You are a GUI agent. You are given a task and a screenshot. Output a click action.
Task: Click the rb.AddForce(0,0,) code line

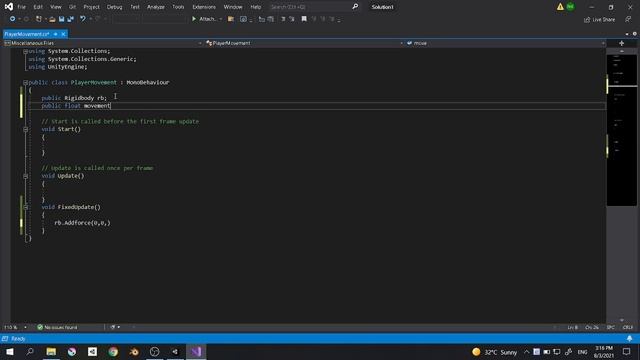[82, 223]
